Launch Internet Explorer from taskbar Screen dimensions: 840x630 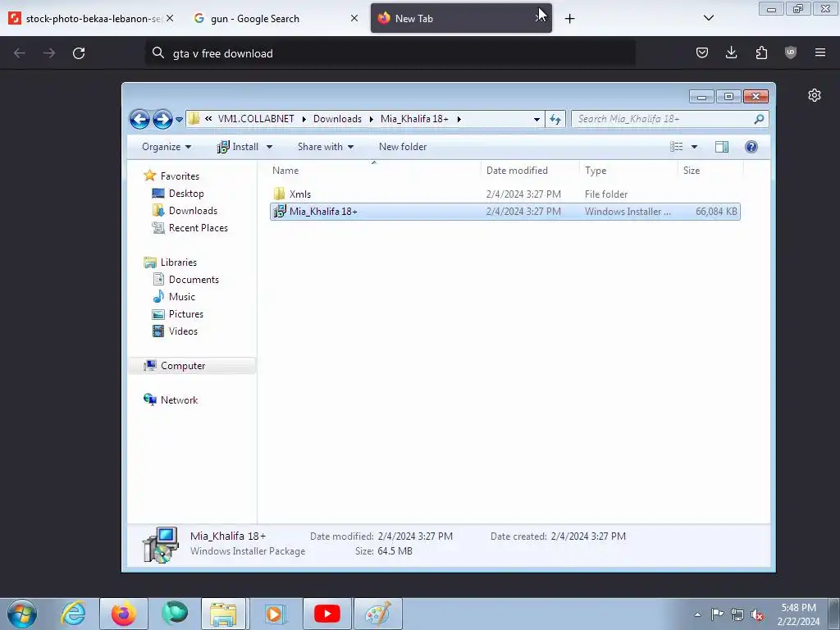(73, 614)
